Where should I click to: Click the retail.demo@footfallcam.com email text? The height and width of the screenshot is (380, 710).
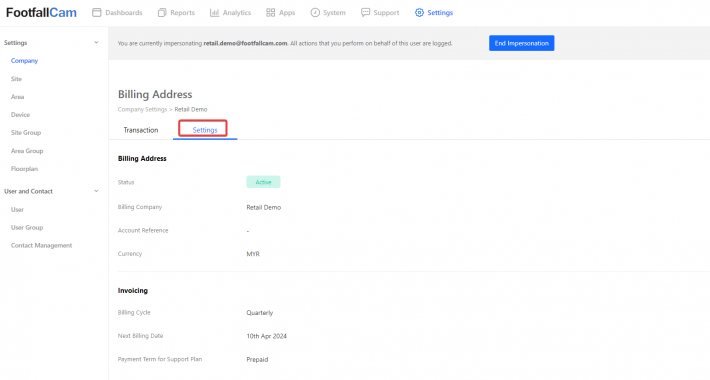(245, 43)
